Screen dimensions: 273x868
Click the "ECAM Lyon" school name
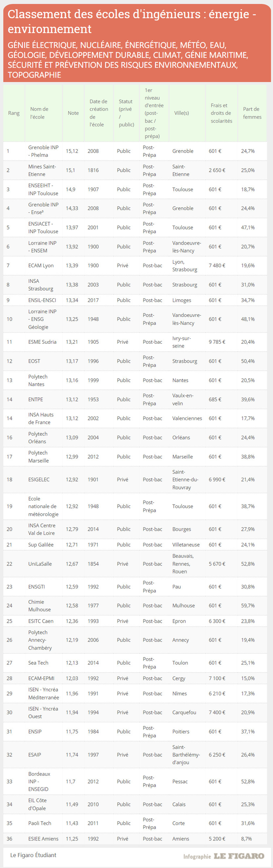[x=41, y=265]
